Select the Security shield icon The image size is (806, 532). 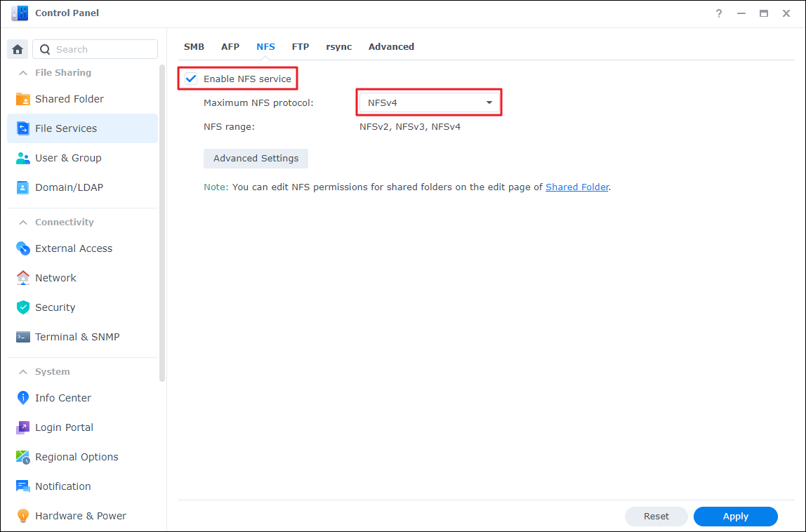point(23,307)
